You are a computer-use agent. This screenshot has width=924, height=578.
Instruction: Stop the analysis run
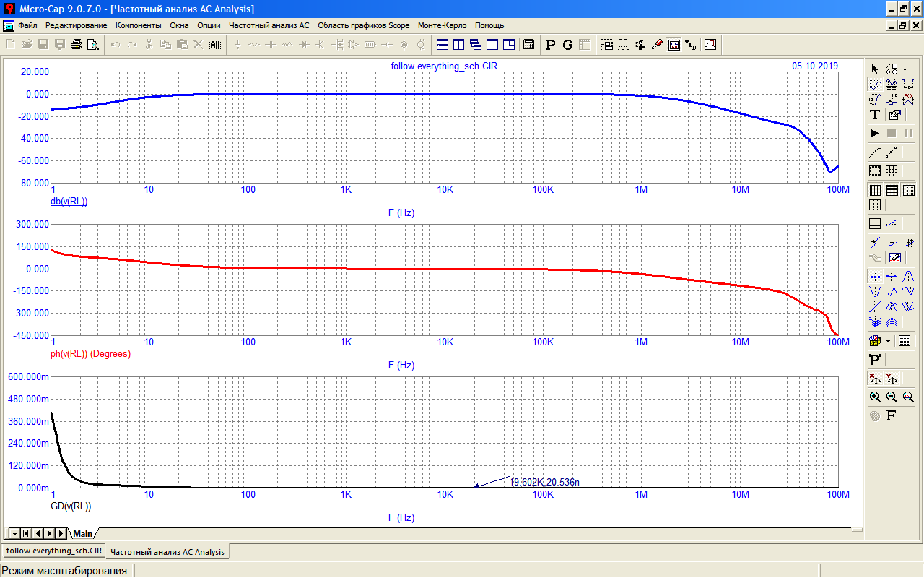(892, 134)
